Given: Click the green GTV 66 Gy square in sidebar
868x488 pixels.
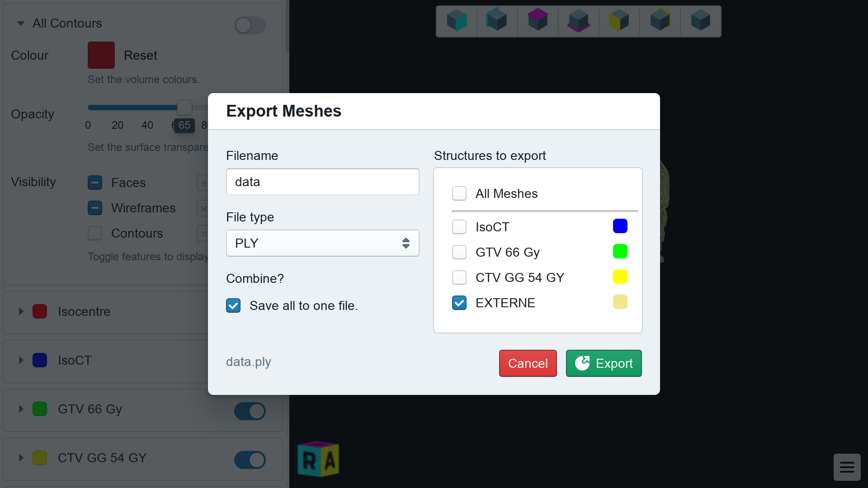Looking at the screenshot, I should point(40,409).
